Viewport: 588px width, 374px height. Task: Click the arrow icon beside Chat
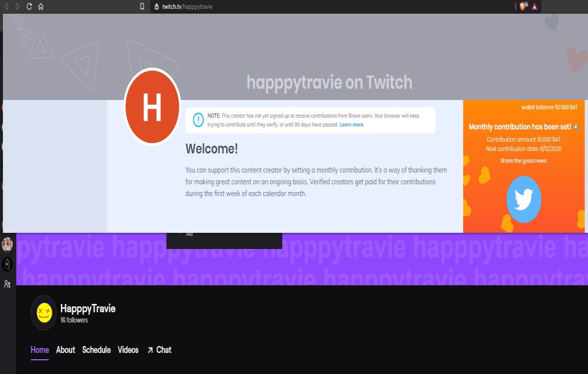150,350
